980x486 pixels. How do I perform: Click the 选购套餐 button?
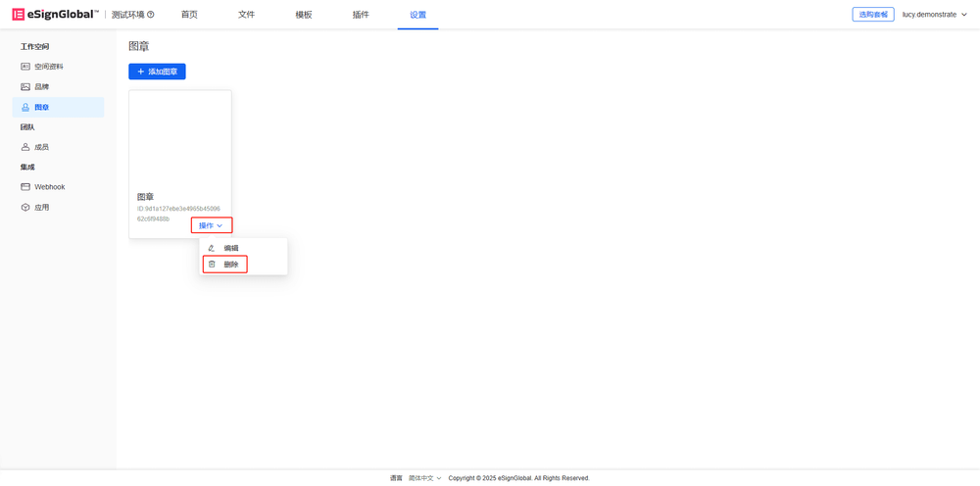tap(872, 15)
